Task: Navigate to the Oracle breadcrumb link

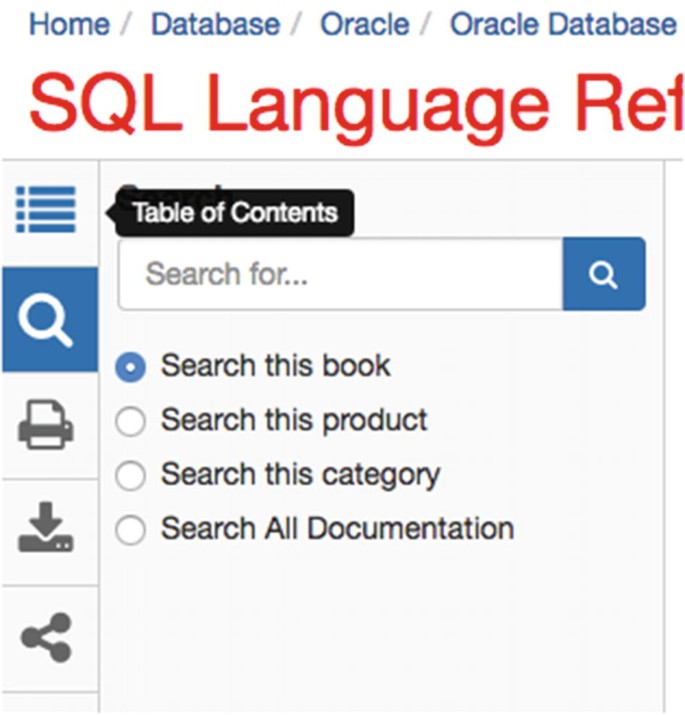Action: coord(363,23)
